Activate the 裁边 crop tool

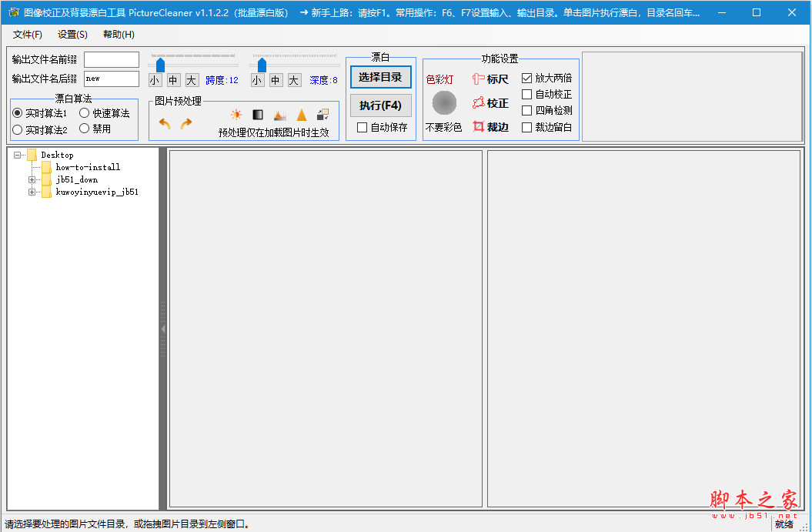(x=490, y=126)
